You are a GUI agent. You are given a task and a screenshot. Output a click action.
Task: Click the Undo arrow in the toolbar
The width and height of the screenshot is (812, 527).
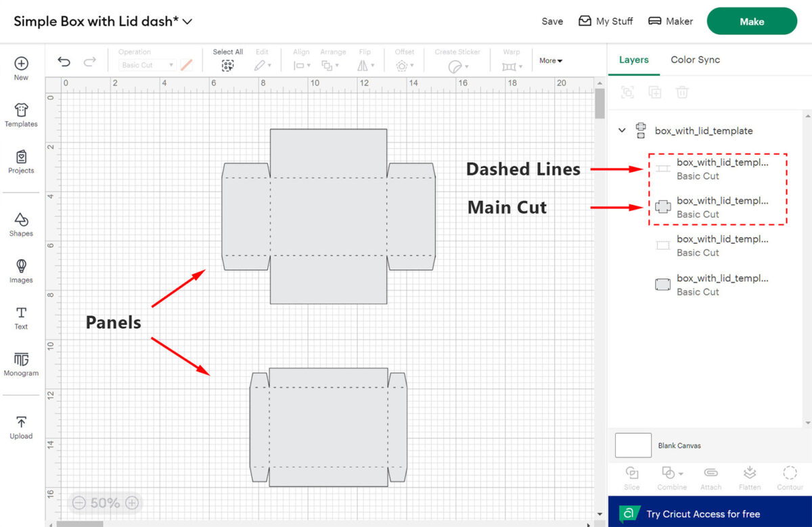63,61
